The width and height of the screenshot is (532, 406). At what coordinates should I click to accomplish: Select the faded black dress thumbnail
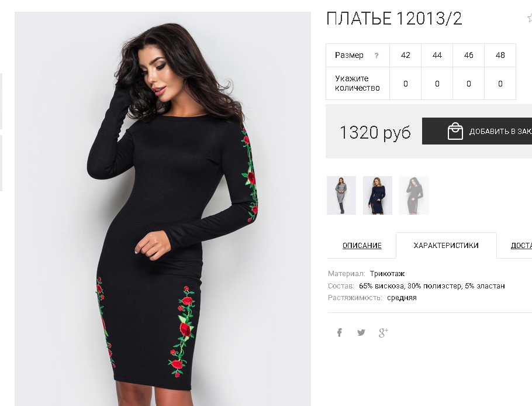click(x=414, y=195)
